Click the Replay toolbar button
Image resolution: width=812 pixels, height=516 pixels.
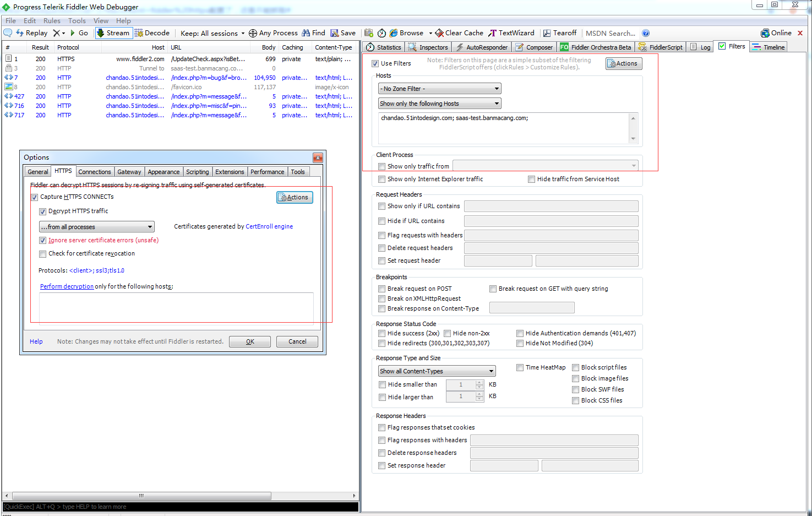31,33
